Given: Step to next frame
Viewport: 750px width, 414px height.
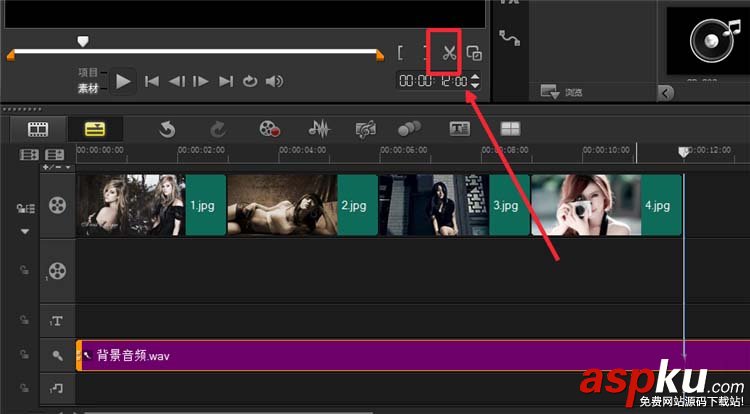Looking at the screenshot, I should coord(200,82).
